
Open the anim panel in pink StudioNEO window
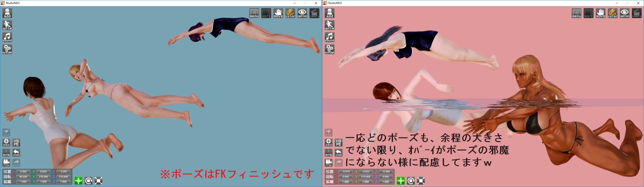tap(329, 25)
